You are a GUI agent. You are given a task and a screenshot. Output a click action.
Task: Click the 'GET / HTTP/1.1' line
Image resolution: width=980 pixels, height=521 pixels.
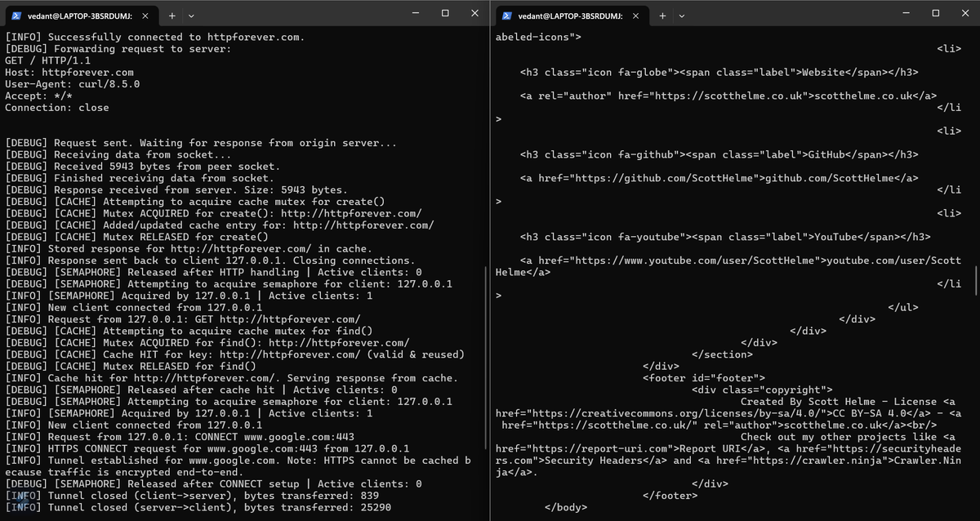[x=47, y=60]
